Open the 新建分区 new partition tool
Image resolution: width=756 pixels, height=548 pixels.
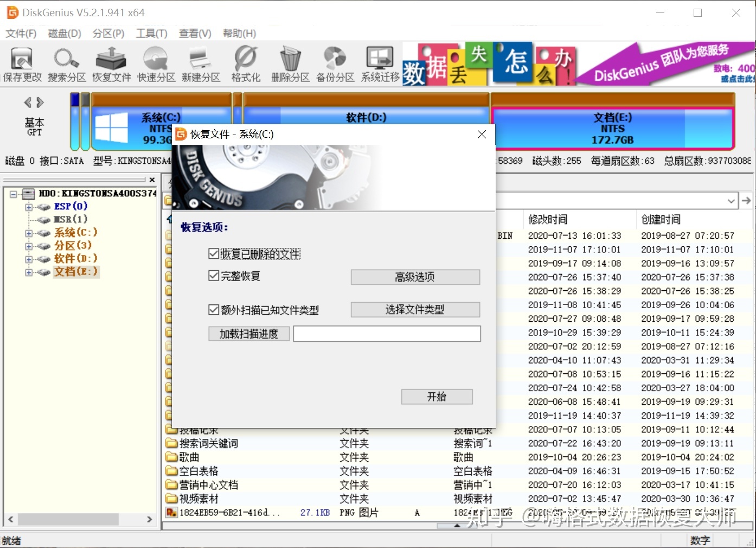pos(201,63)
